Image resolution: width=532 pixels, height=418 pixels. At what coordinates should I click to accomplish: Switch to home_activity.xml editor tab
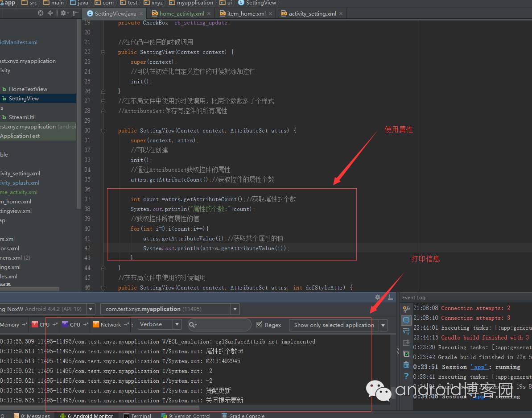coord(181,13)
